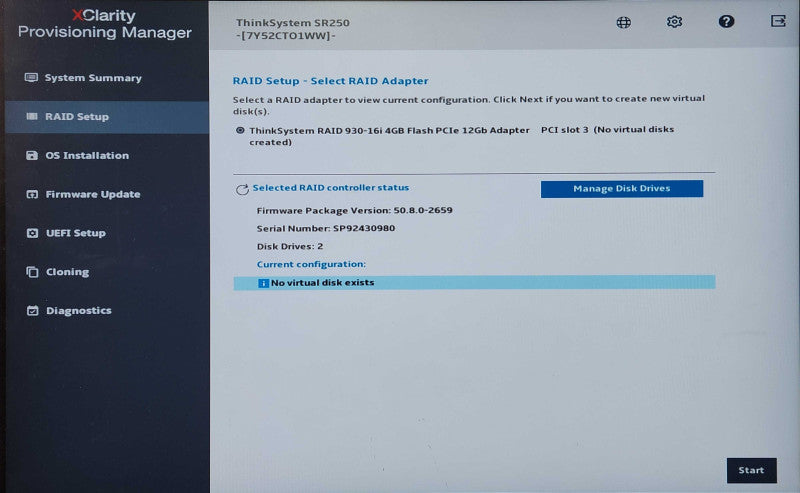Image resolution: width=800 pixels, height=493 pixels.
Task: Click the RAID Setup - Select RAID Adapter heading
Action: point(331,81)
